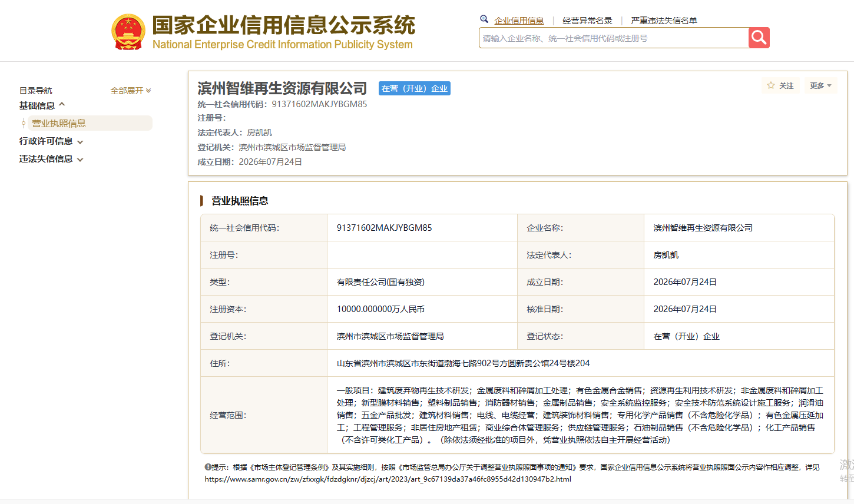Click the star icon next to 关注
The width and height of the screenshot is (854, 504).
pyautogui.click(x=771, y=85)
